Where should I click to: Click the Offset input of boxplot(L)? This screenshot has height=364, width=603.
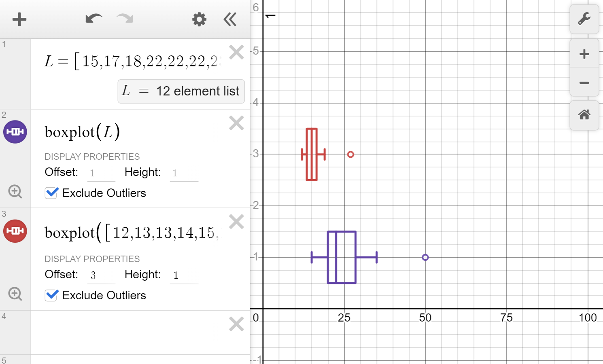click(101, 172)
